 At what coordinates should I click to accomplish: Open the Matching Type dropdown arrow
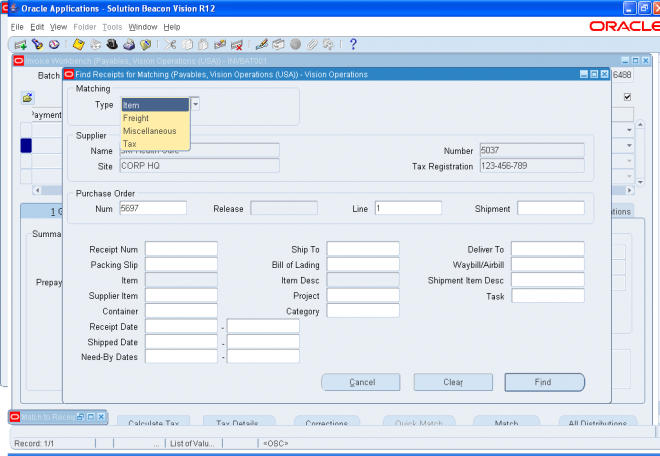coord(195,104)
